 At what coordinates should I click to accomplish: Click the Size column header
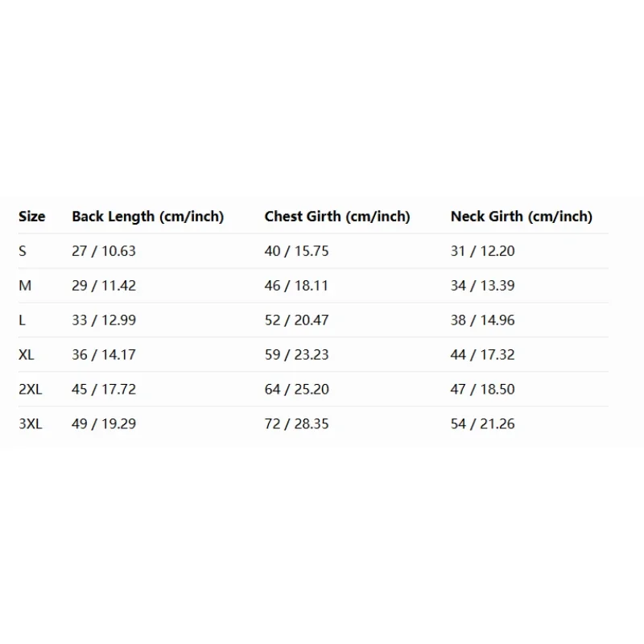click(32, 217)
